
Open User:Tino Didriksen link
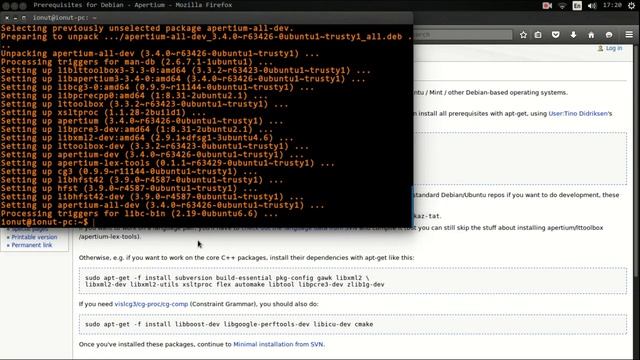(578, 113)
